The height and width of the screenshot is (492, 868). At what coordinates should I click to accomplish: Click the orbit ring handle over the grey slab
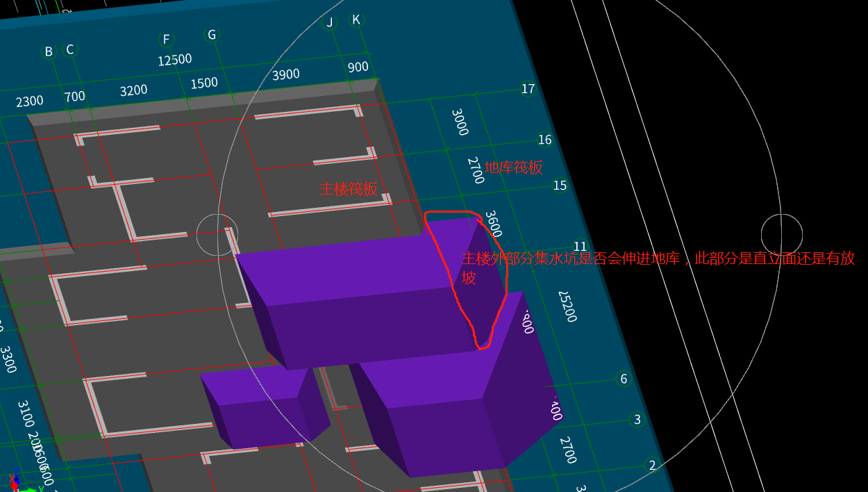[x=217, y=234]
